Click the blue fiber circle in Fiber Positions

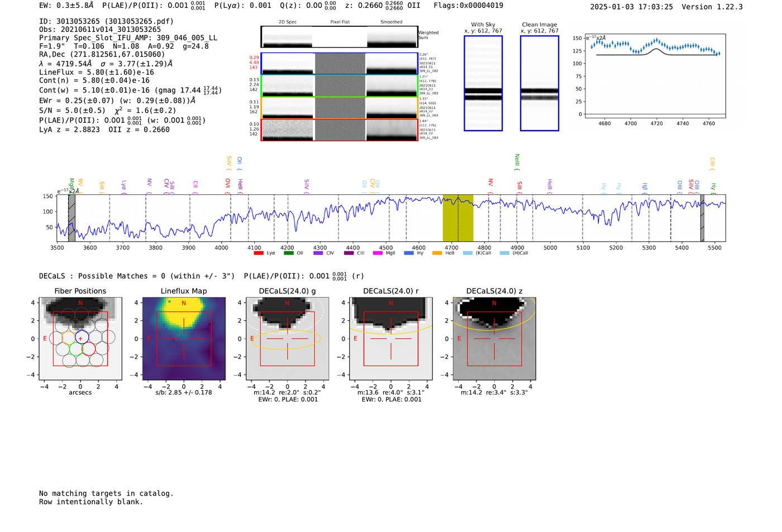tap(82, 337)
